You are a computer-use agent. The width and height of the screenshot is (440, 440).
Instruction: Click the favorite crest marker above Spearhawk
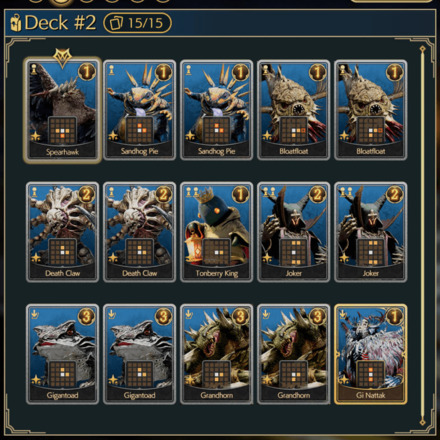[x=62, y=57]
